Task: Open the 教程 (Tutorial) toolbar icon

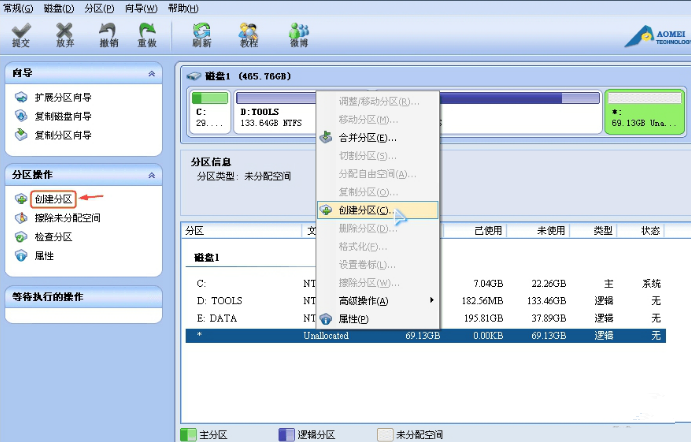Action: click(249, 35)
